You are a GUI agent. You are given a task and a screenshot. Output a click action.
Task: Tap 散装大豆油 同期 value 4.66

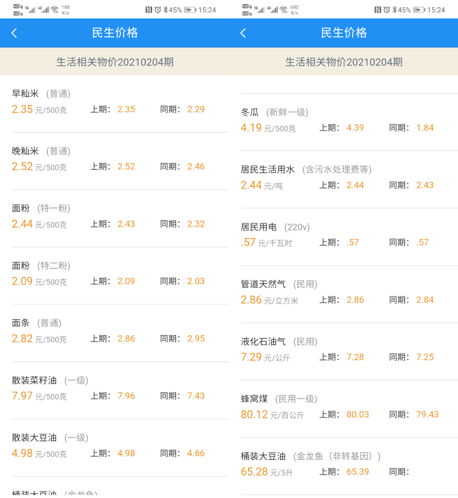(196, 453)
